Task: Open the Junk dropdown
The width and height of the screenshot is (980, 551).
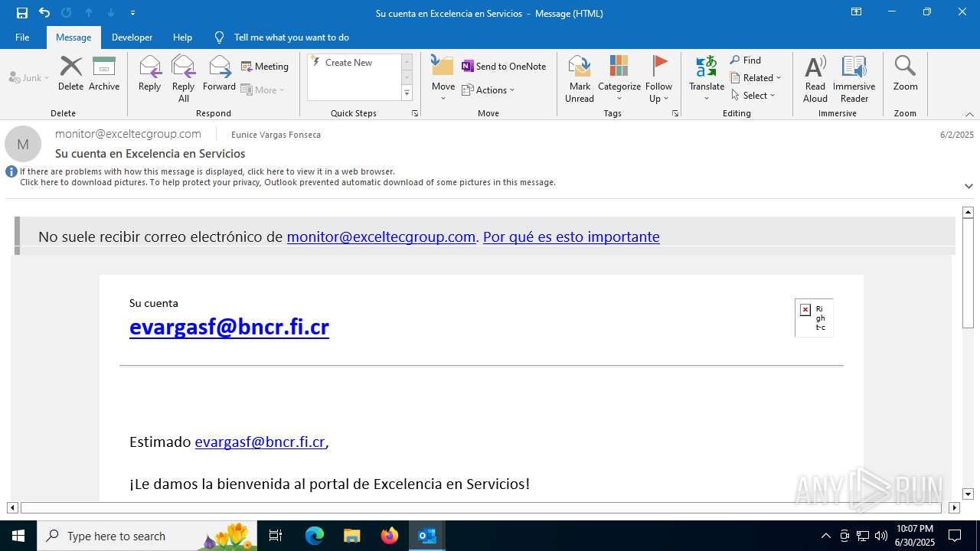Action: [29, 78]
